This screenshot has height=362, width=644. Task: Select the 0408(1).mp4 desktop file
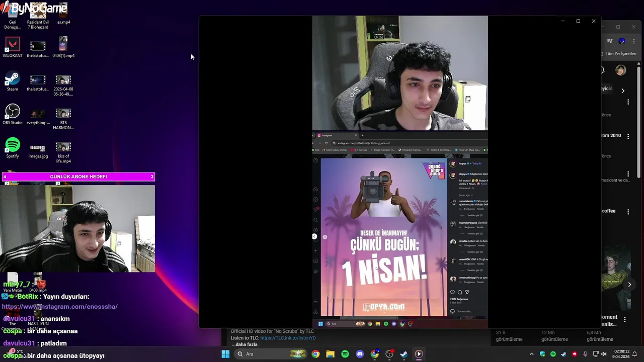tap(63, 47)
